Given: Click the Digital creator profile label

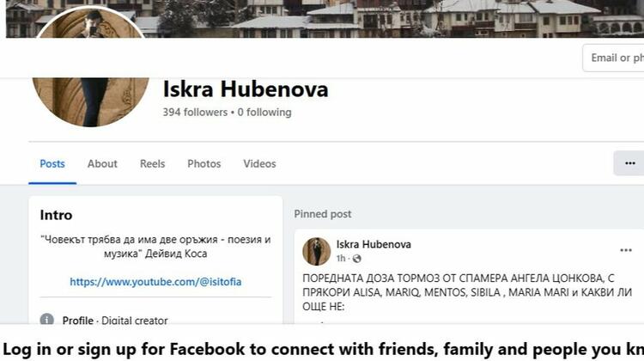Looking at the screenshot, I should coord(135,321).
